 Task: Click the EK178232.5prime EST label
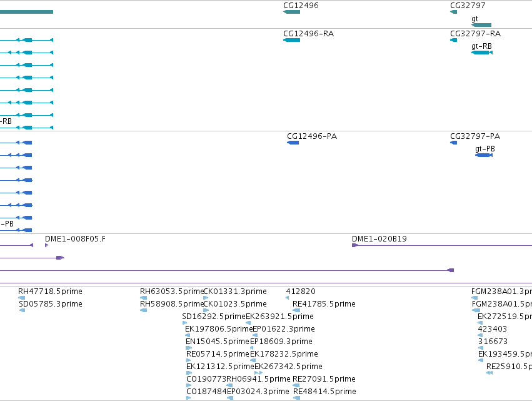pos(284,354)
